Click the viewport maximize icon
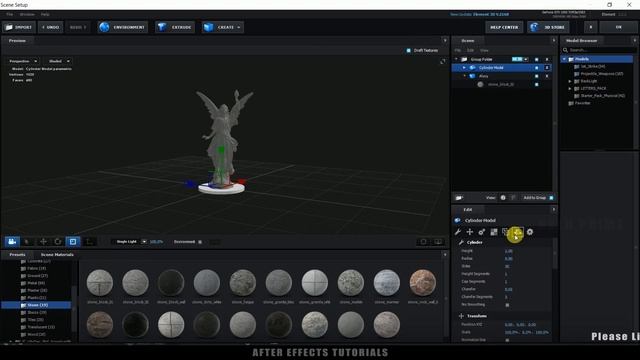The image size is (640, 360). (442, 61)
